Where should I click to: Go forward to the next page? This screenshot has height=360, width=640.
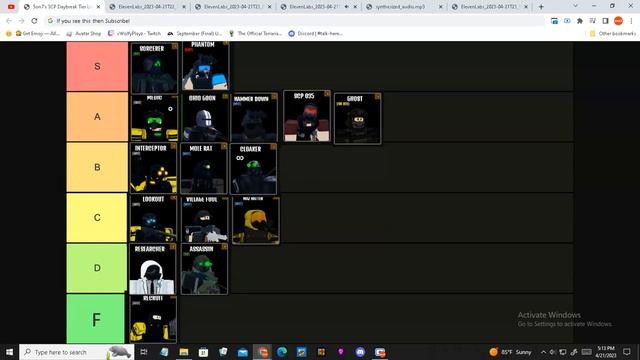coord(22,21)
